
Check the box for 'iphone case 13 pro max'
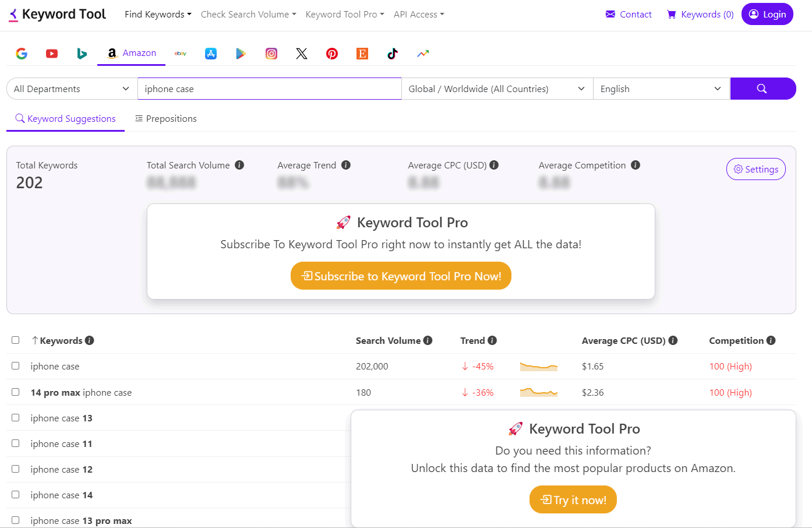click(x=16, y=520)
